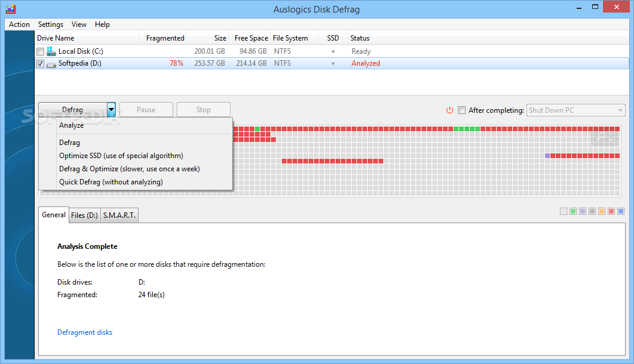Click the 24 file(s) fragmented count
The height and width of the screenshot is (364, 634).
pos(151,295)
